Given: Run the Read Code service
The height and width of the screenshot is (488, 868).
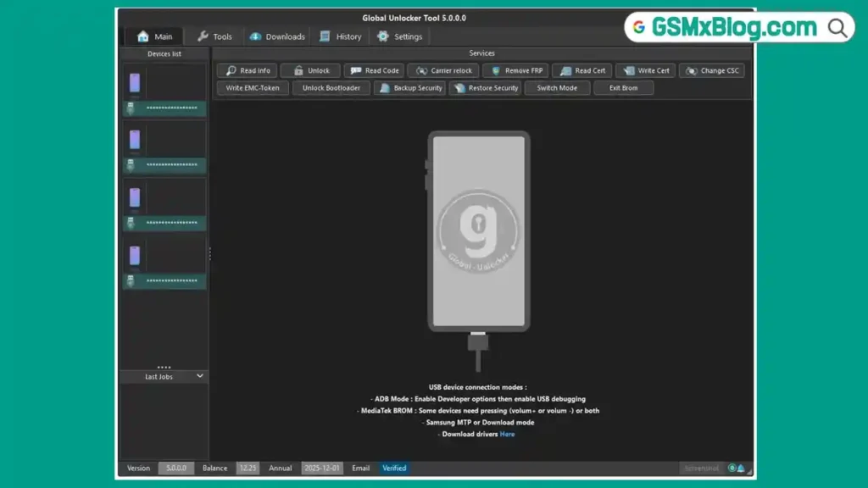Looking at the screenshot, I should [x=374, y=71].
